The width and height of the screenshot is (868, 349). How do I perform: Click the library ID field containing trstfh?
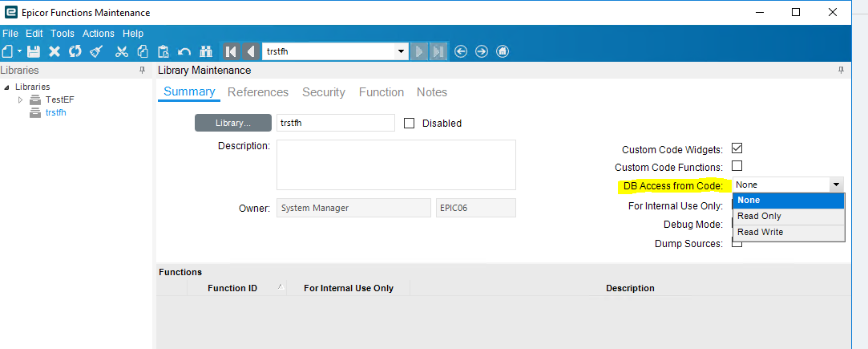[x=336, y=123]
